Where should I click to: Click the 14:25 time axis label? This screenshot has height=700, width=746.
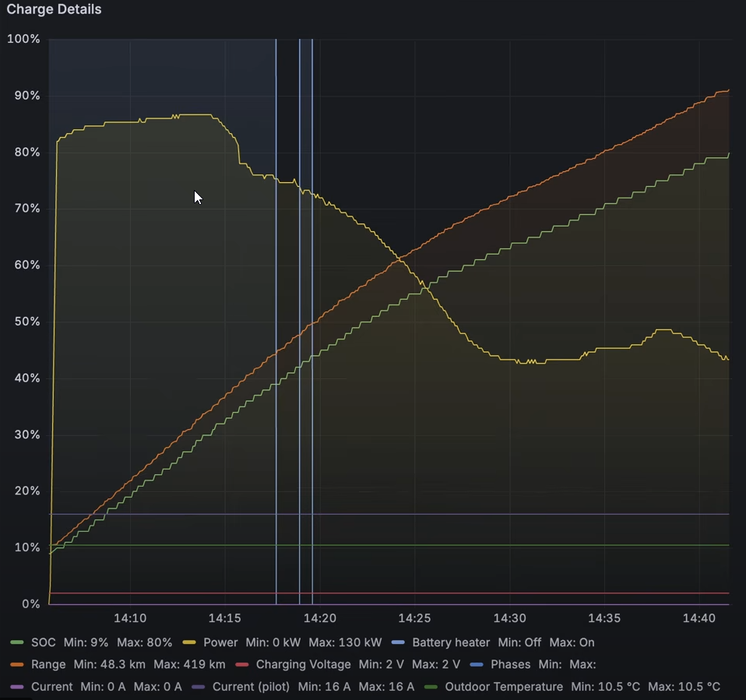(414, 618)
